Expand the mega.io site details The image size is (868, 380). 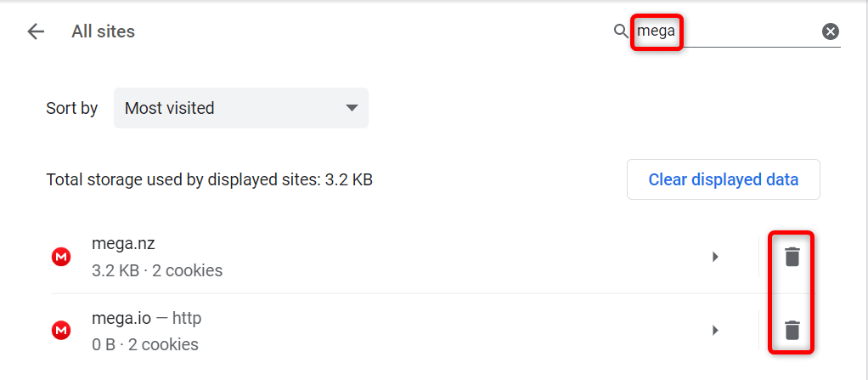tap(715, 330)
